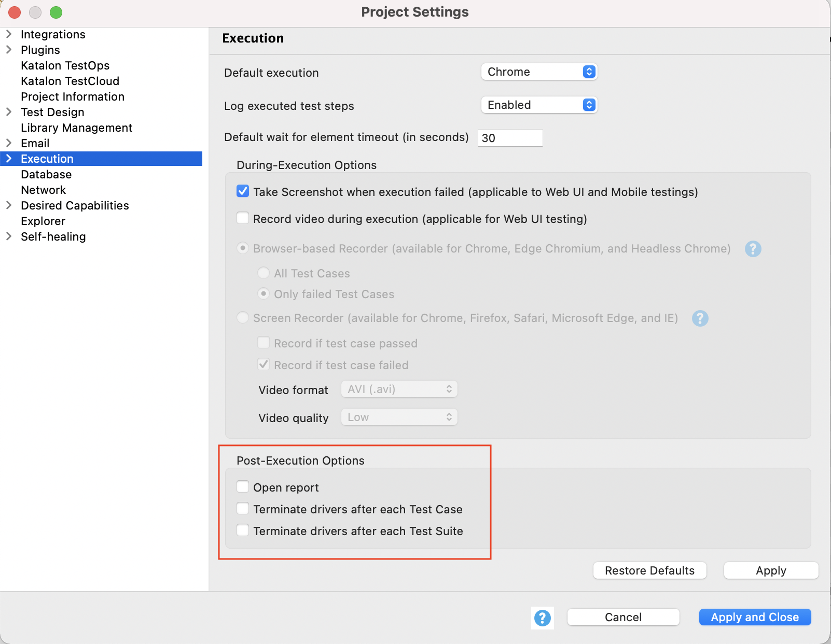Image resolution: width=831 pixels, height=644 pixels.
Task: Click help icon beside Browser-based Recorder
Action: click(x=753, y=249)
